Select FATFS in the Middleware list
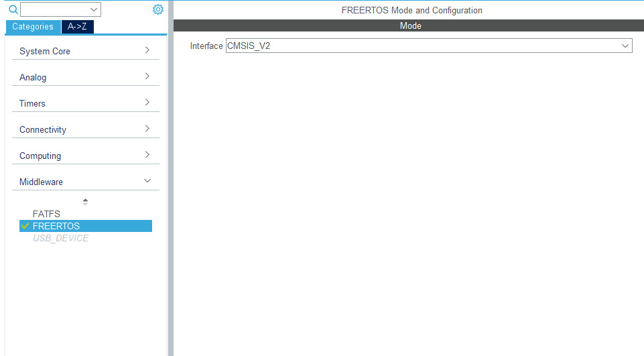 46,214
